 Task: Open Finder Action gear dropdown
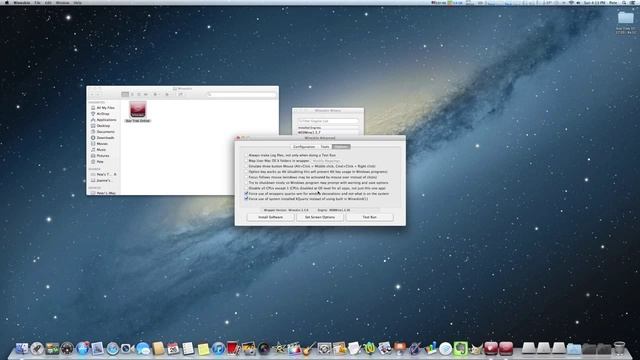(168, 94)
